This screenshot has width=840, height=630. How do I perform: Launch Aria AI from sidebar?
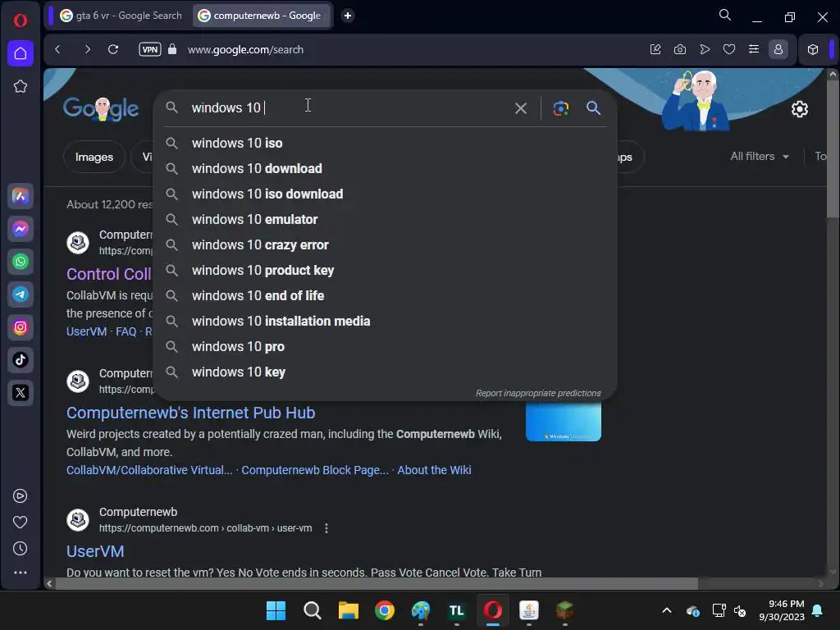click(x=21, y=196)
